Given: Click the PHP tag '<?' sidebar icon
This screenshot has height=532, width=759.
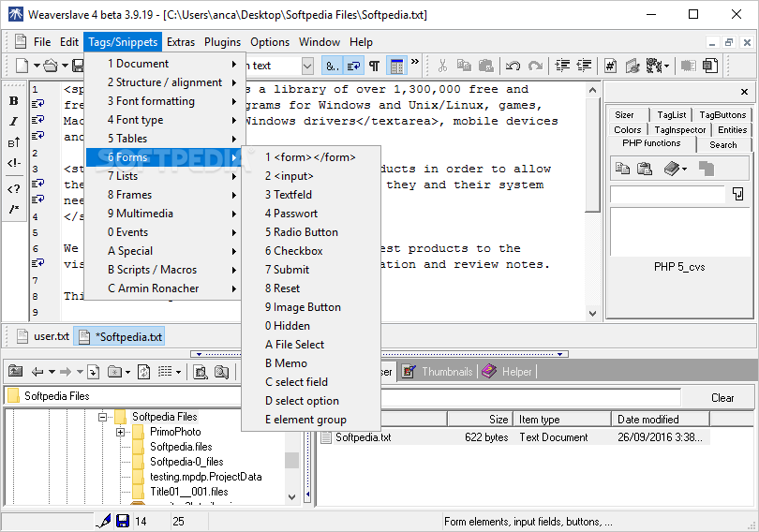Looking at the screenshot, I should point(13,188).
